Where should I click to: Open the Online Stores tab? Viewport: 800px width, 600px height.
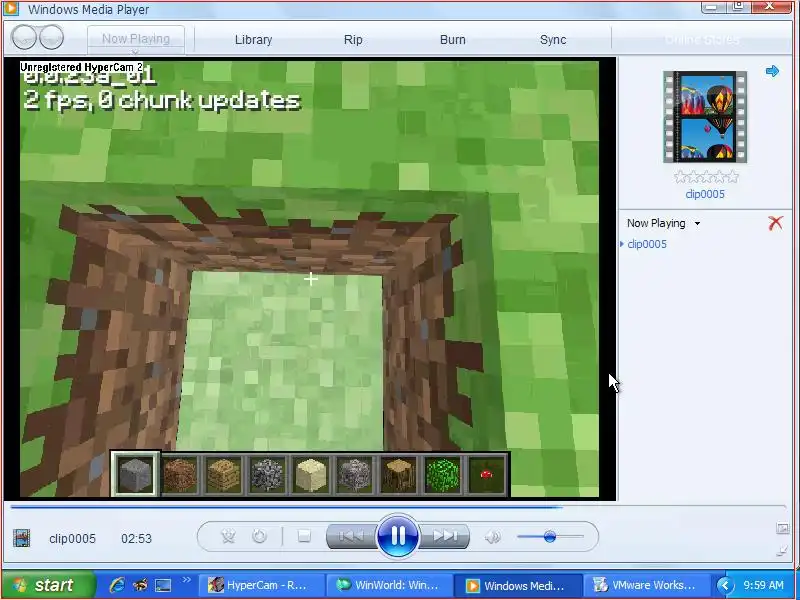pyautogui.click(x=703, y=39)
